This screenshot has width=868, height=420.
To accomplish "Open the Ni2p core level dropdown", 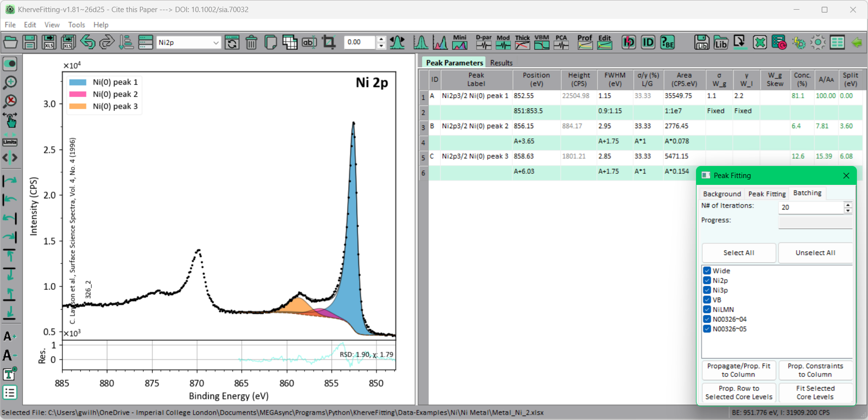I will [x=188, y=43].
